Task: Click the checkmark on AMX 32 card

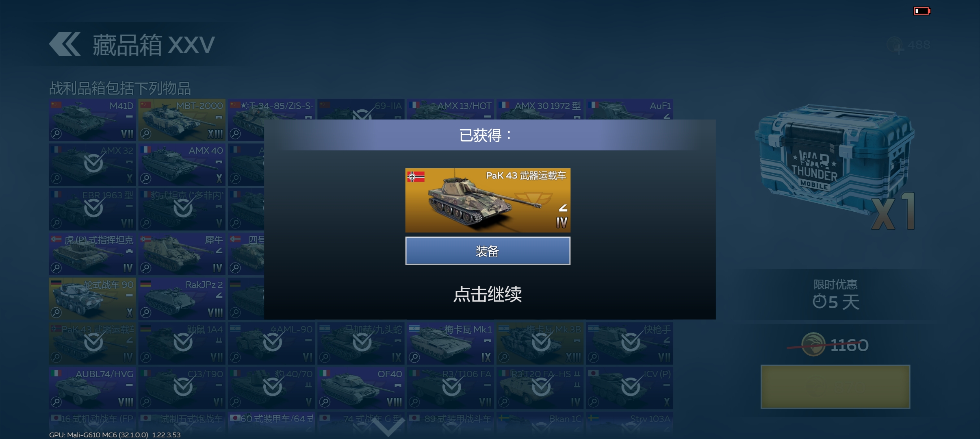Action: [x=93, y=163]
